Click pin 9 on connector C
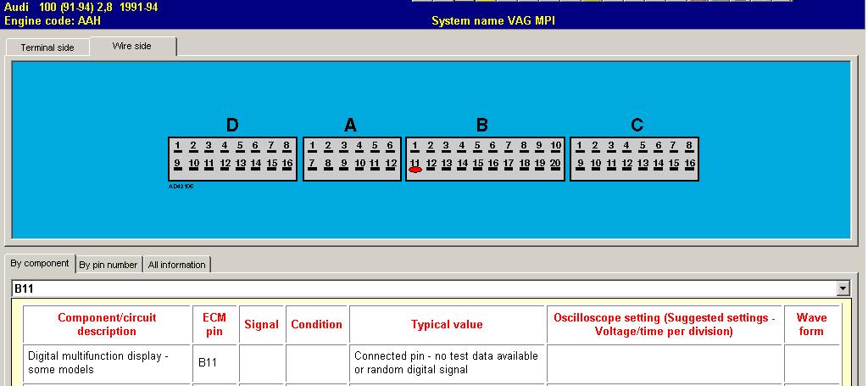This screenshot has width=868, height=386. (580, 165)
